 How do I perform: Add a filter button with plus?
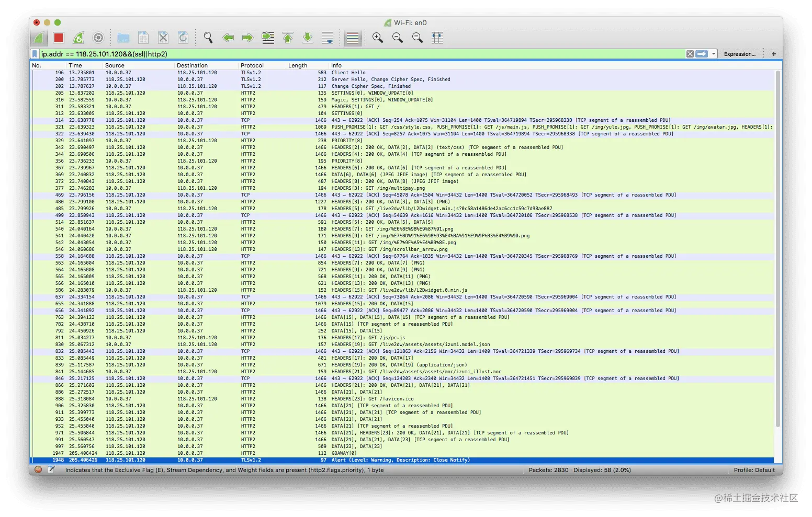[773, 54]
